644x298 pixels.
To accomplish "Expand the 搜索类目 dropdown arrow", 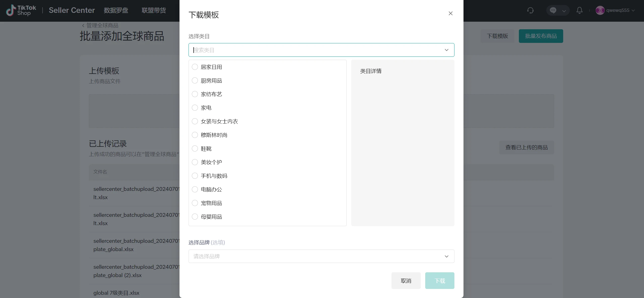I will pos(446,50).
